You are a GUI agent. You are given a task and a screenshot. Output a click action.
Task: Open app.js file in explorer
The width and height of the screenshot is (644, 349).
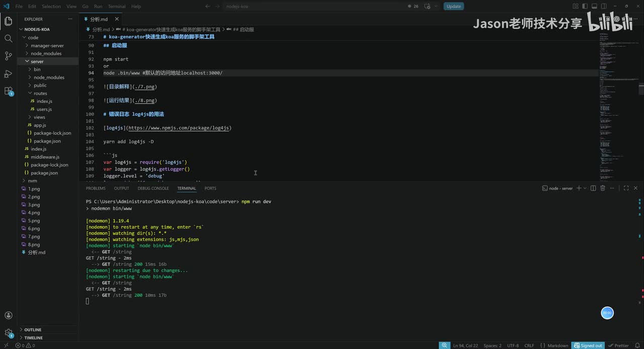[40, 125]
